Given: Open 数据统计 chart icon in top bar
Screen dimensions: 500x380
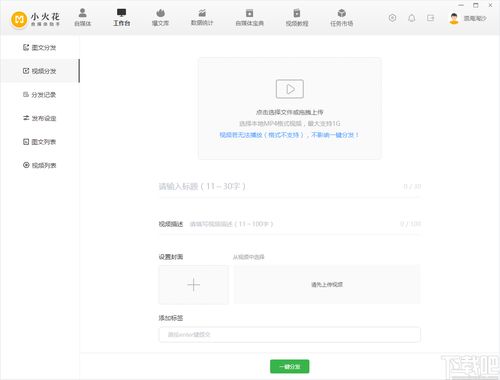Looking at the screenshot, I should (x=202, y=13).
